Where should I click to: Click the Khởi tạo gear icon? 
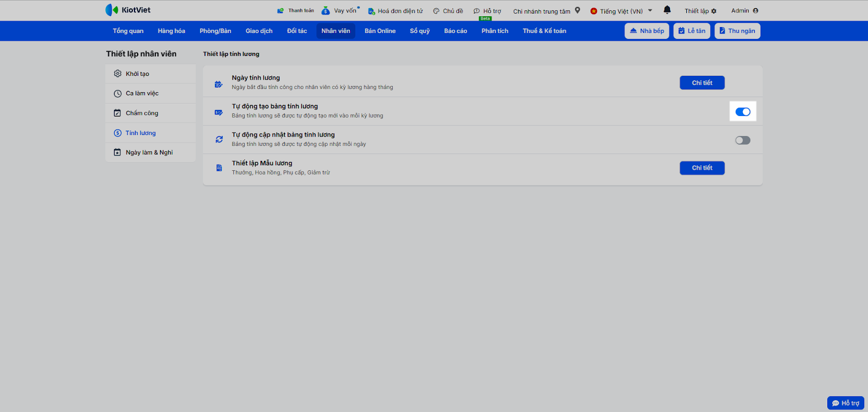118,74
